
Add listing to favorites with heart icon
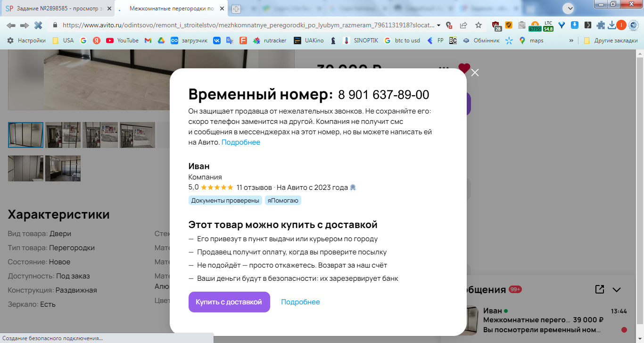(x=464, y=68)
